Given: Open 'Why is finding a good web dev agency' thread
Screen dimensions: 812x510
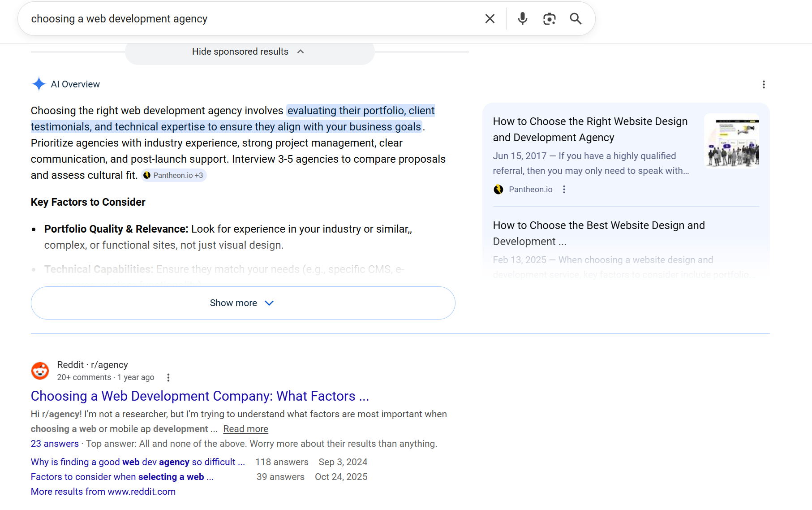Looking at the screenshot, I should click(137, 462).
